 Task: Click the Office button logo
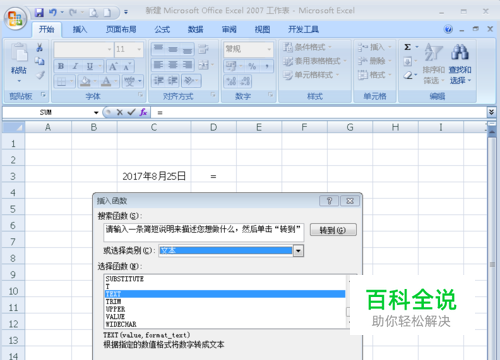[15, 18]
